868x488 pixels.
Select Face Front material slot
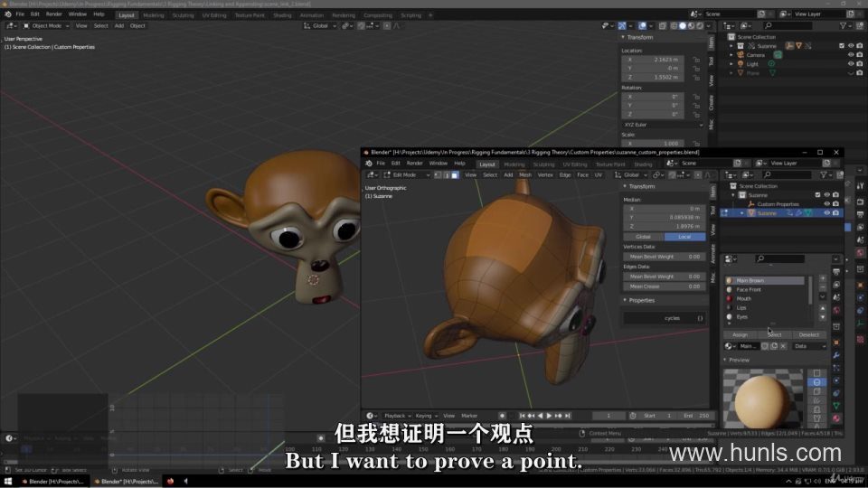point(765,289)
